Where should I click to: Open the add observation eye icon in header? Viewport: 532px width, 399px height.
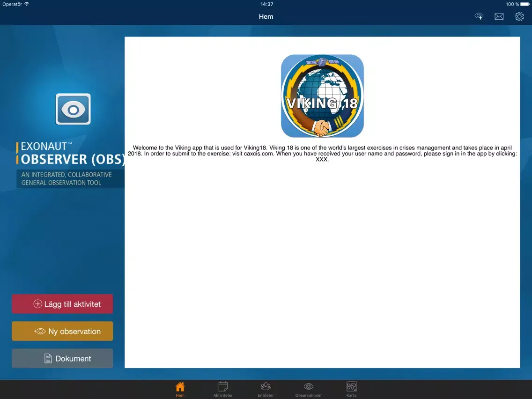point(479,16)
